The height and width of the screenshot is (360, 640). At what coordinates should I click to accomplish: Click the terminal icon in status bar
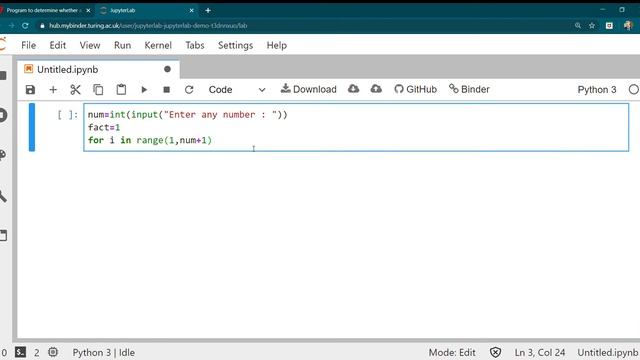20,352
